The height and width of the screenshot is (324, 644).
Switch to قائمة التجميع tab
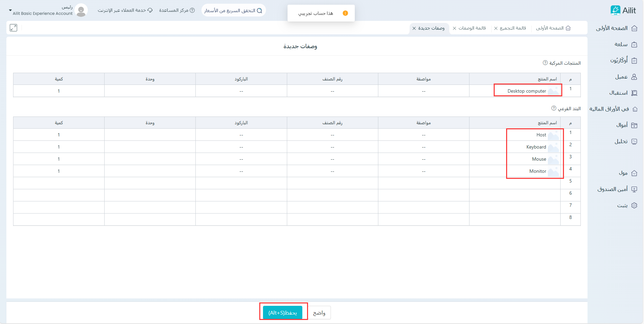[x=513, y=28]
